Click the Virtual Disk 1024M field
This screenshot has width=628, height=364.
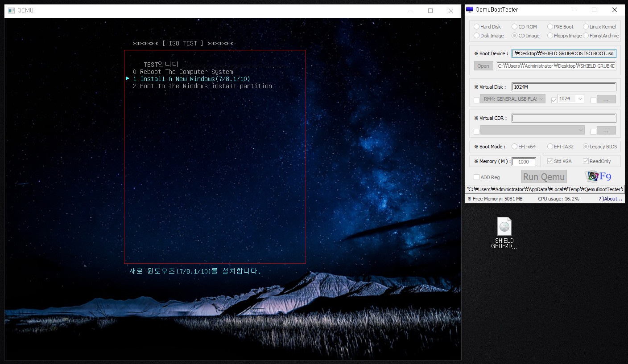pos(564,87)
